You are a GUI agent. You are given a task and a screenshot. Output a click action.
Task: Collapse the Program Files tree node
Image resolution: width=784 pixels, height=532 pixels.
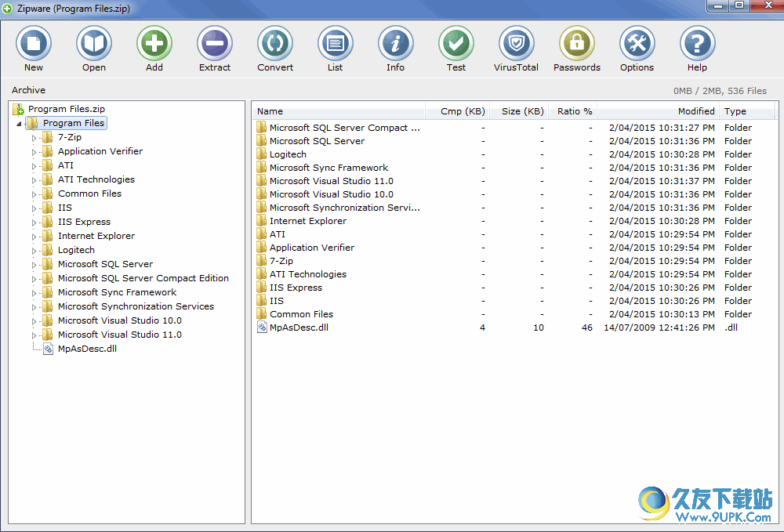click(19, 123)
